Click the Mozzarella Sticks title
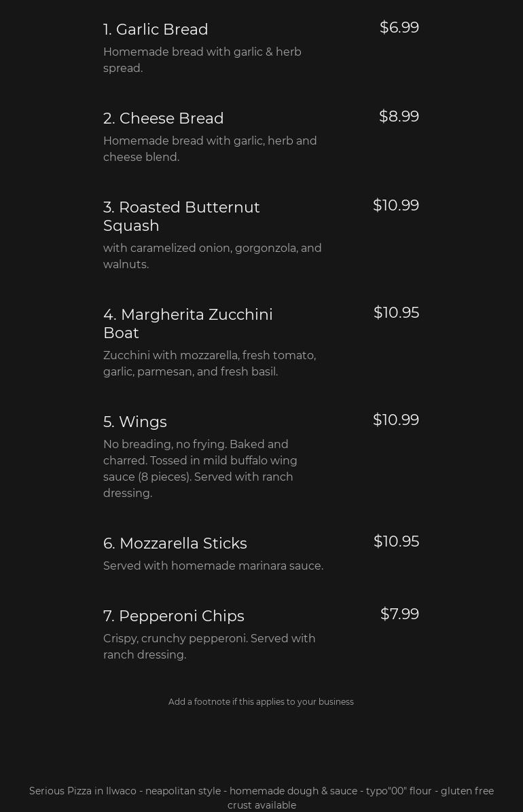 tap(175, 544)
